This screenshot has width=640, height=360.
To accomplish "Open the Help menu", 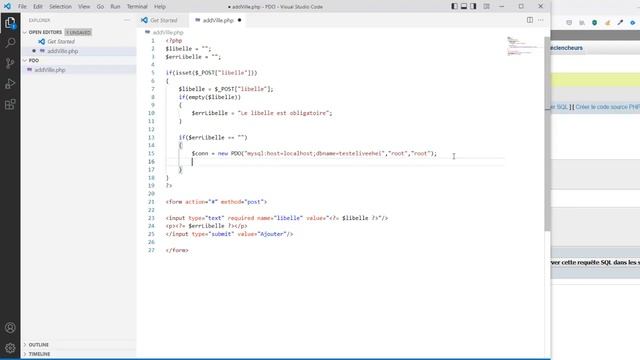I will 160,7.
